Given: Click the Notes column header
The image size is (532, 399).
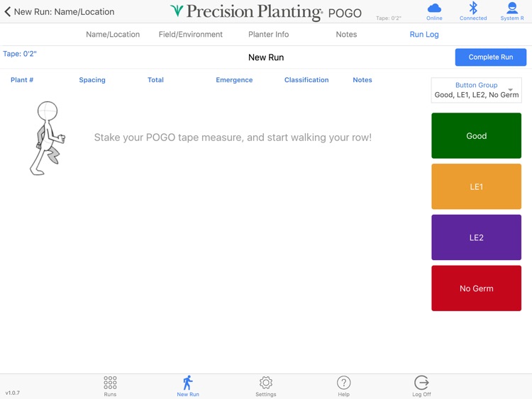Looking at the screenshot, I should point(362,80).
